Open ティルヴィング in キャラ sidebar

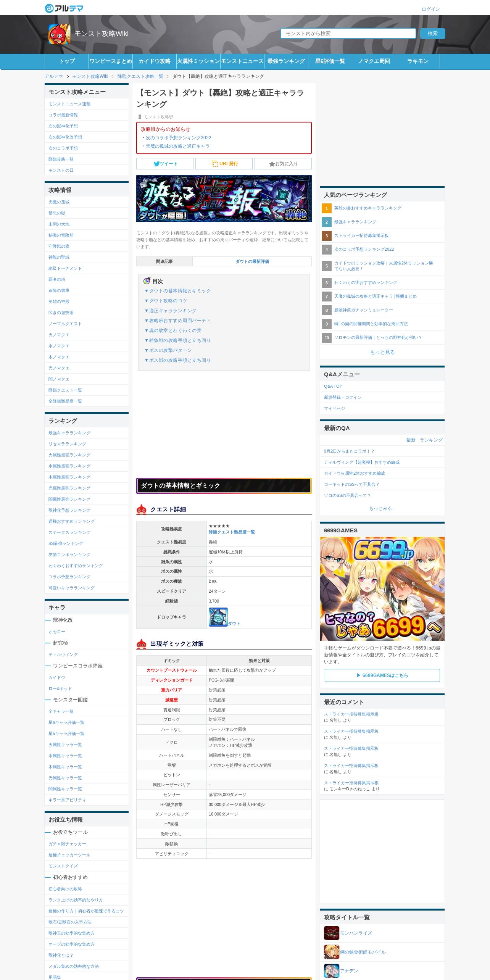pyautogui.click(x=63, y=654)
